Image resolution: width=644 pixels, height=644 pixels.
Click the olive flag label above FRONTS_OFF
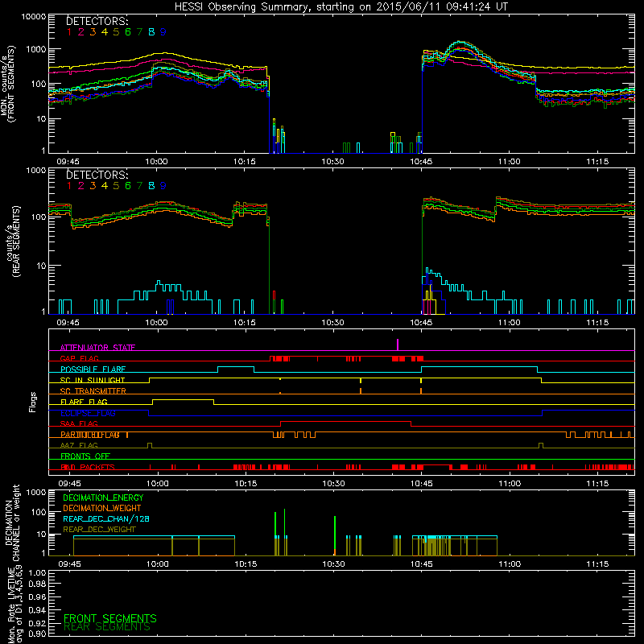(x=79, y=445)
